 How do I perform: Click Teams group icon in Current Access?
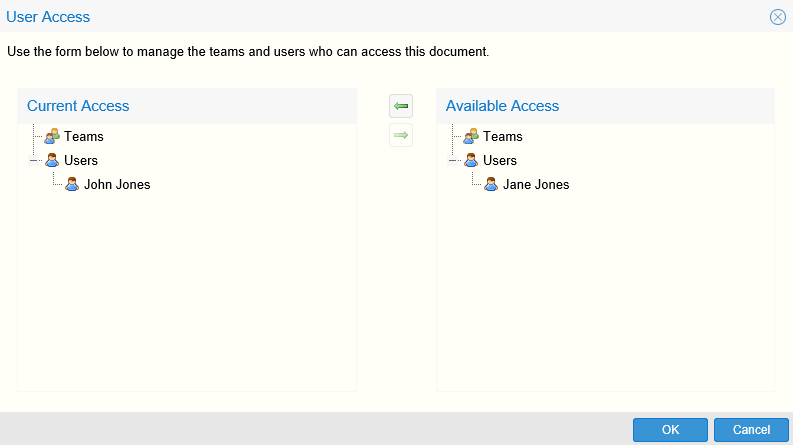click(x=52, y=136)
